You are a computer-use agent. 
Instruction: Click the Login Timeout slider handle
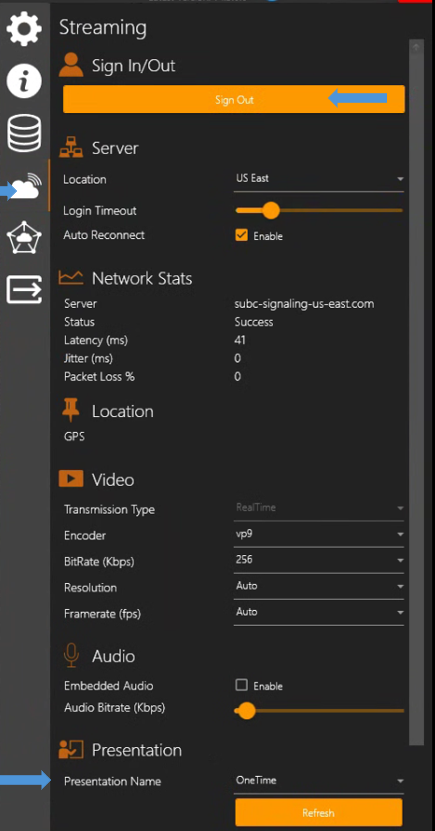coord(271,210)
